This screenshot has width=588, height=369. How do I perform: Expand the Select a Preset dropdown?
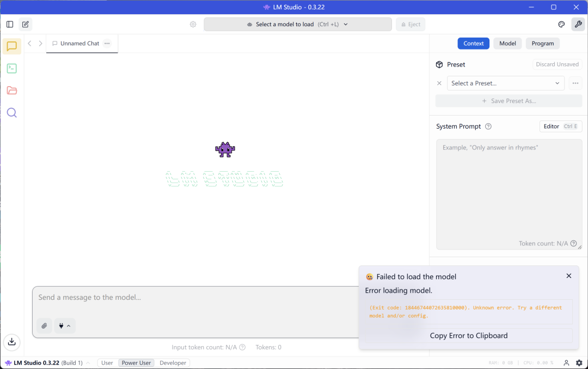point(505,83)
